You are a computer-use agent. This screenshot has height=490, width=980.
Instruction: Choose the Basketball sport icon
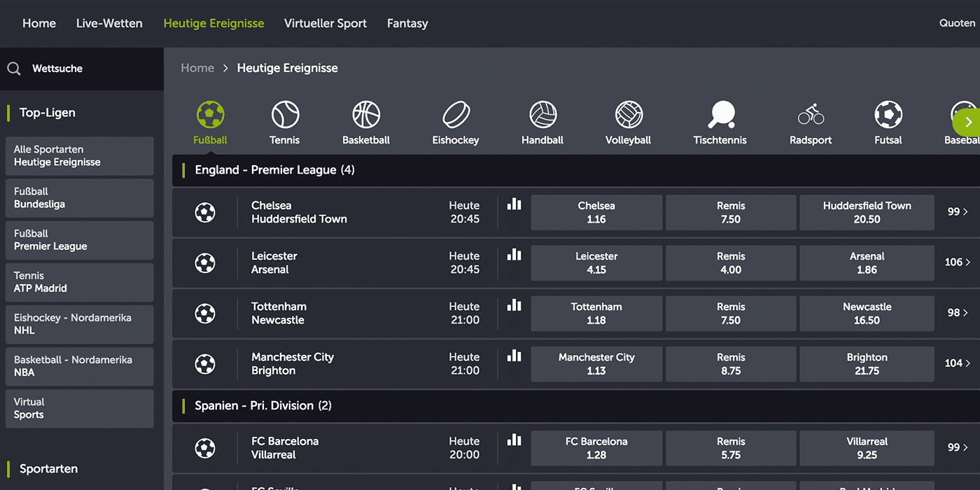pos(366,114)
